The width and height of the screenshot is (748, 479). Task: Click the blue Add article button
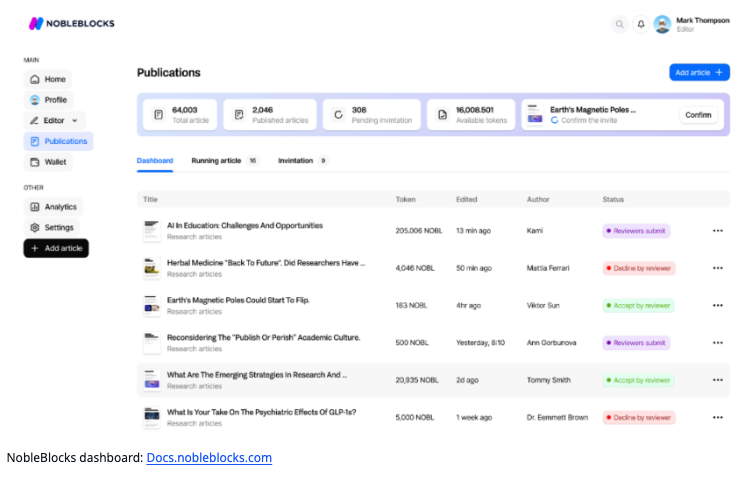pyautogui.click(x=699, y=72)
